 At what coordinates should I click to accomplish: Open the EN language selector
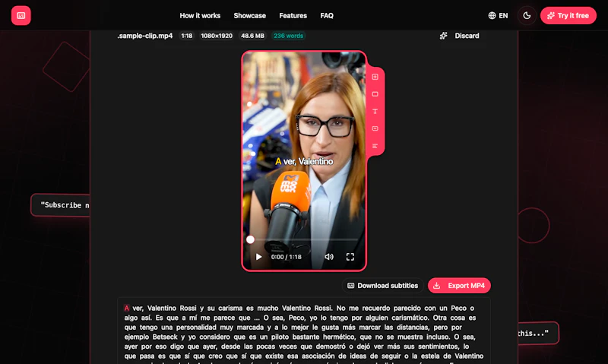[x=498, y=15]
